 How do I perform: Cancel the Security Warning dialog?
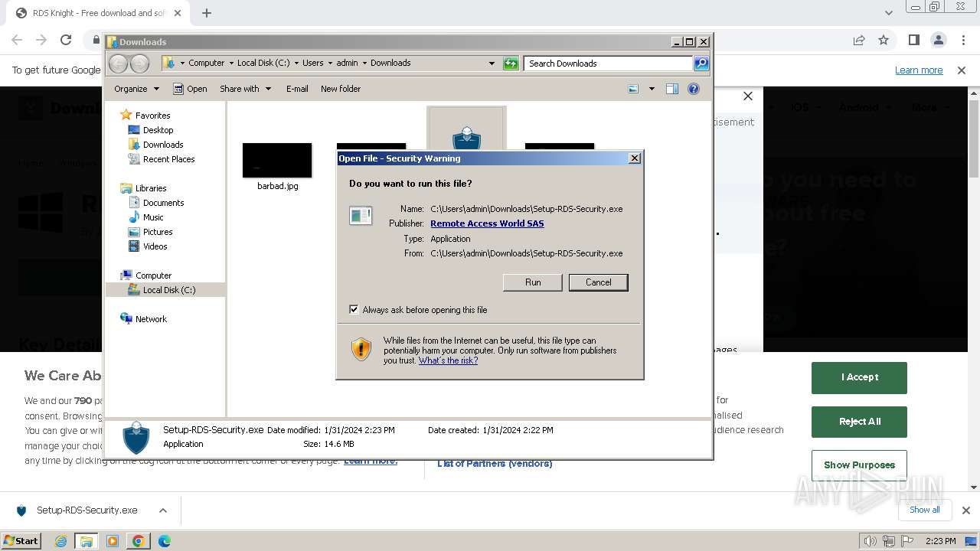(x=598, y=282)
